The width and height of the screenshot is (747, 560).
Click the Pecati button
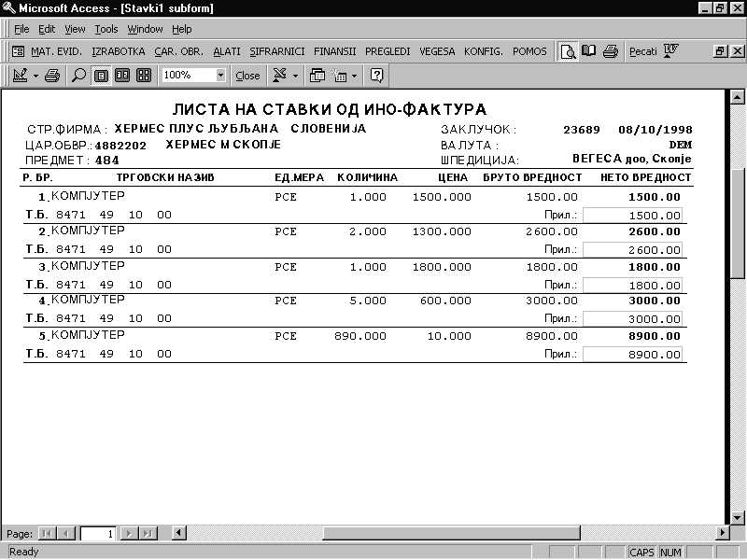(x=642, y=51)
